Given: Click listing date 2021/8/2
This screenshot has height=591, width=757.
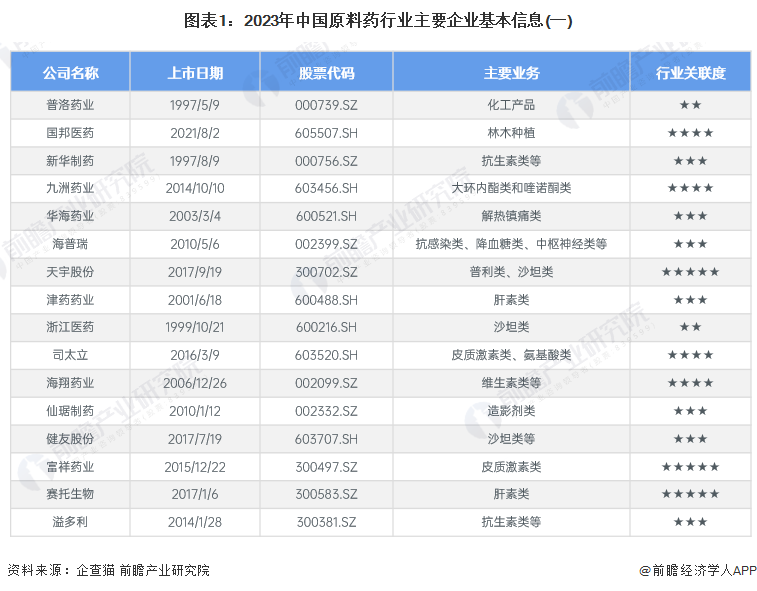Looking at the screenshot, I should (195, 133).
